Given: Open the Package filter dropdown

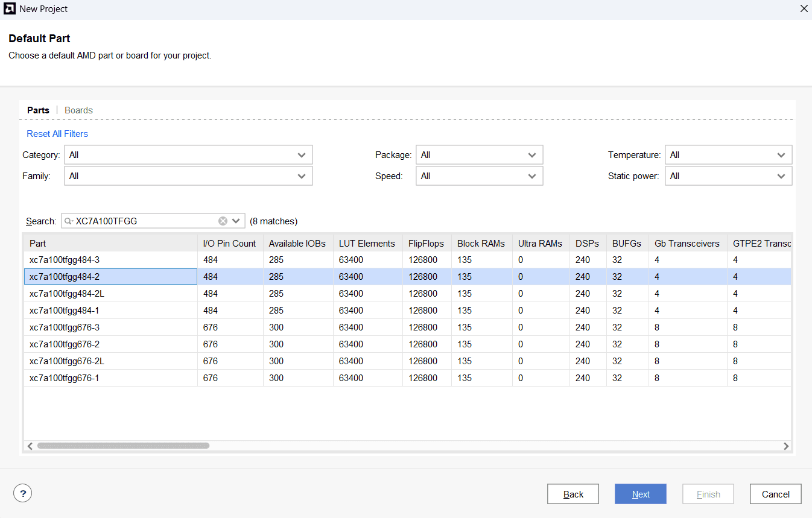Looking at the screenshot, I should 479,155.
